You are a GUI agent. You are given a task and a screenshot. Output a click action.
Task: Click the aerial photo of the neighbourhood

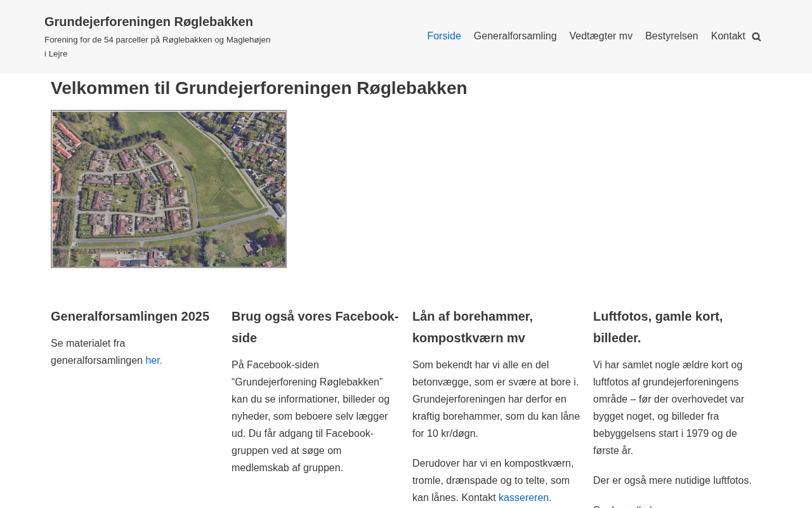pyautogui.click(x=169, y=189)
